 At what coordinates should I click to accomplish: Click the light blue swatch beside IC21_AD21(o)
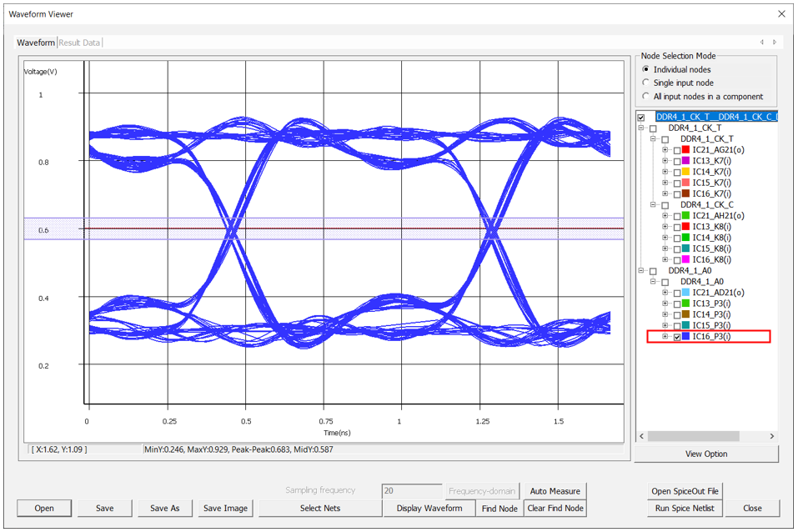[686, 293]
